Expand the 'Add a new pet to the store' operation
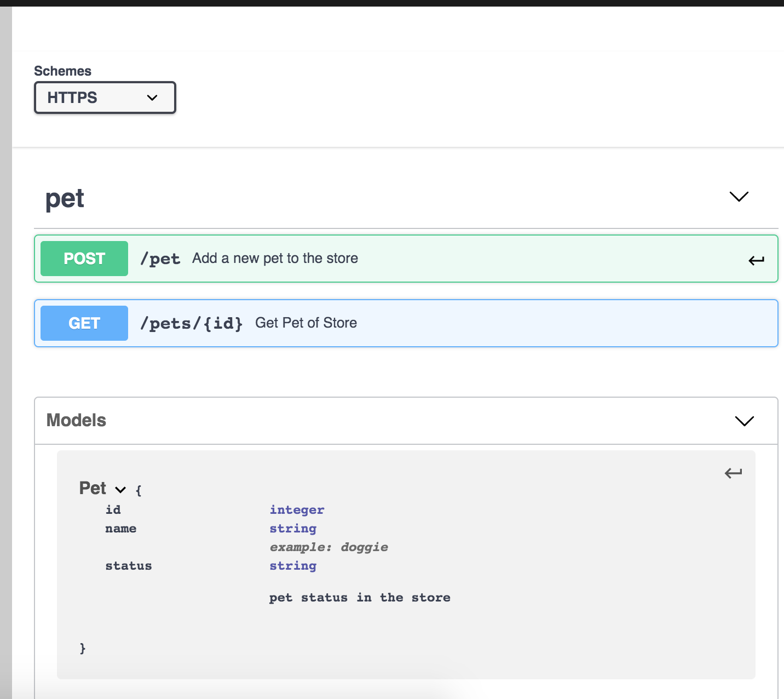784x699 pixels. click(275, 259)
